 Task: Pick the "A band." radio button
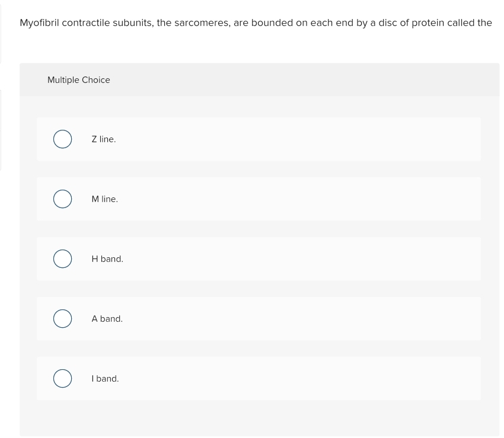coord(62,319)
